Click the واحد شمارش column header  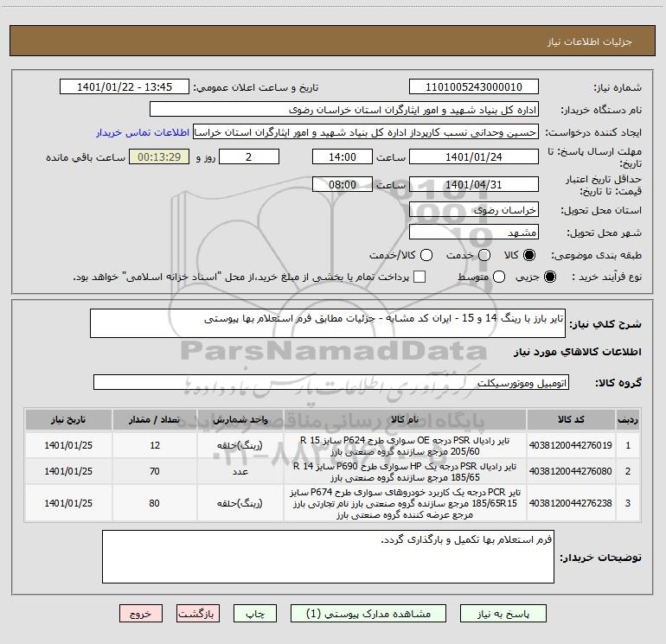(x=240, y=420)
